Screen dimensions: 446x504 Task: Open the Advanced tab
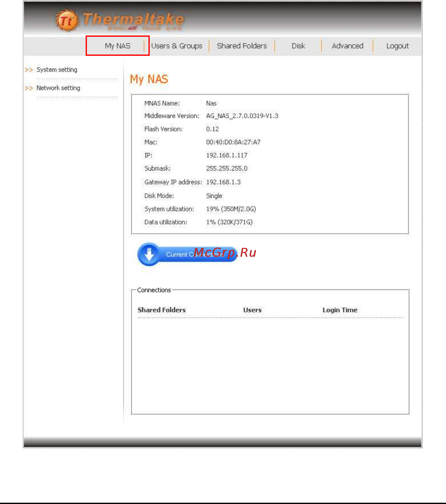[x=348, y=46]
